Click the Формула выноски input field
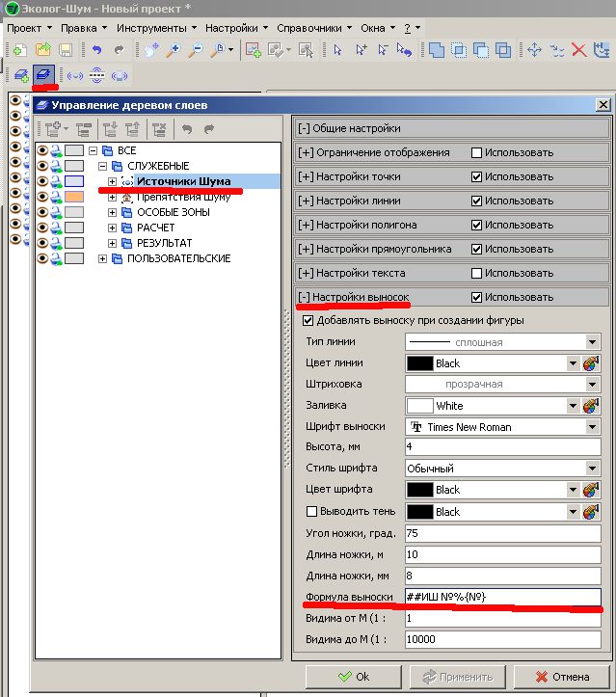 [x=501, y=597]
